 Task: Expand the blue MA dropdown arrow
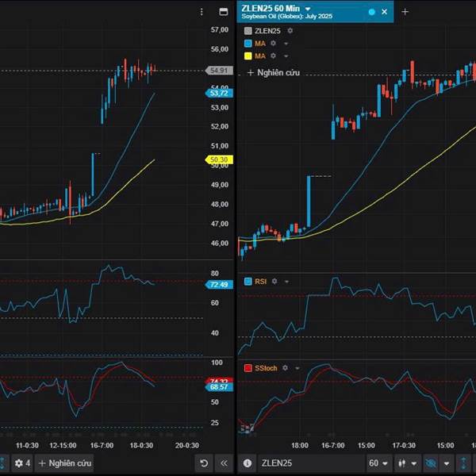[x=286, y=44]
